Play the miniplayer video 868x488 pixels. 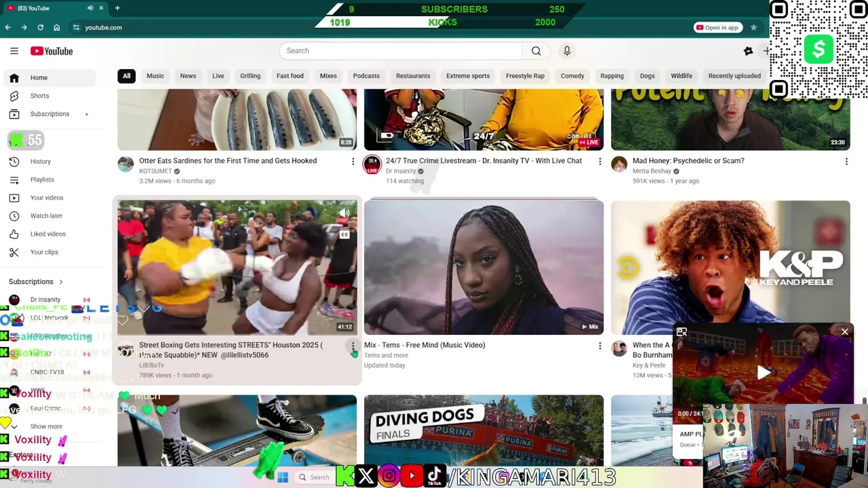[x=764, y=372]
